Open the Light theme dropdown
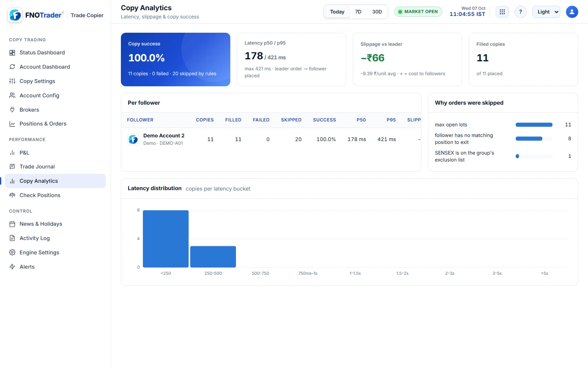The width and height of the screenshot is (588, 368). click(546, 12)
